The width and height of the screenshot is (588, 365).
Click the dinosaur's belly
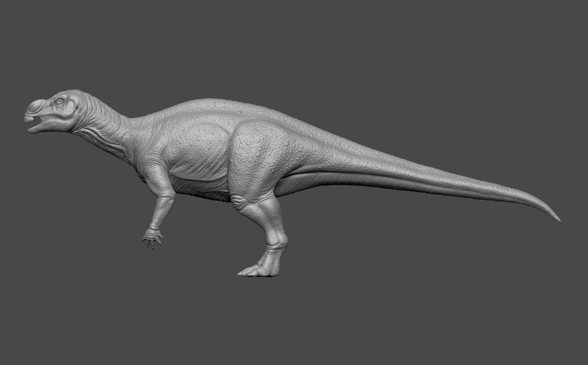point(202,175)
